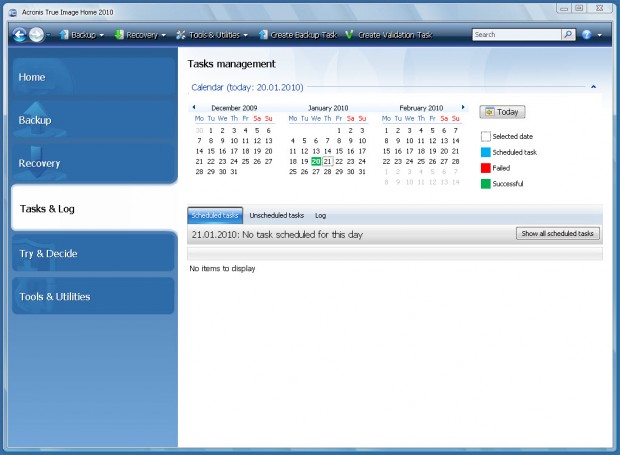Click the Backup toolbar icon
Image resolution: width=620 pixels, height=455 pixels.
[x=64, y=35]
